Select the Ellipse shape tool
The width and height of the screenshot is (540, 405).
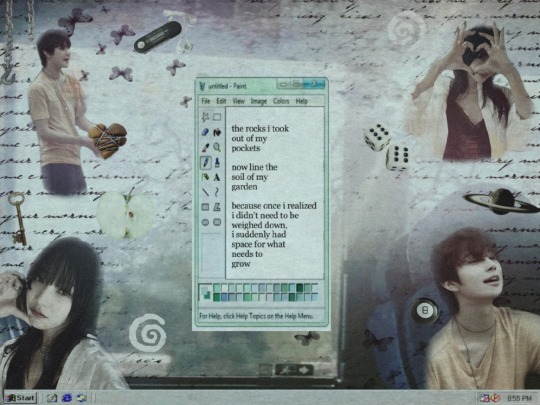[205, 222]
